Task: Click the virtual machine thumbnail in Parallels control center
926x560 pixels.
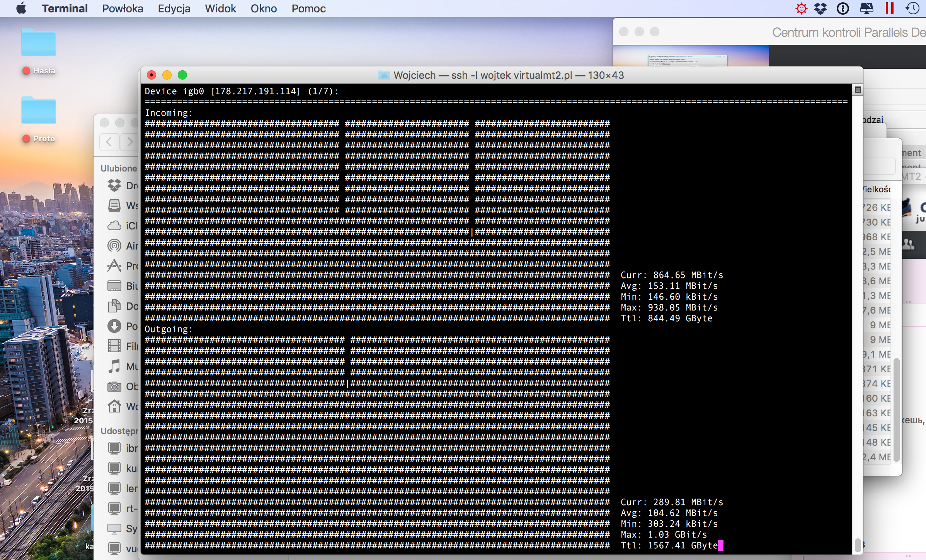Action: tap(691, 56)
